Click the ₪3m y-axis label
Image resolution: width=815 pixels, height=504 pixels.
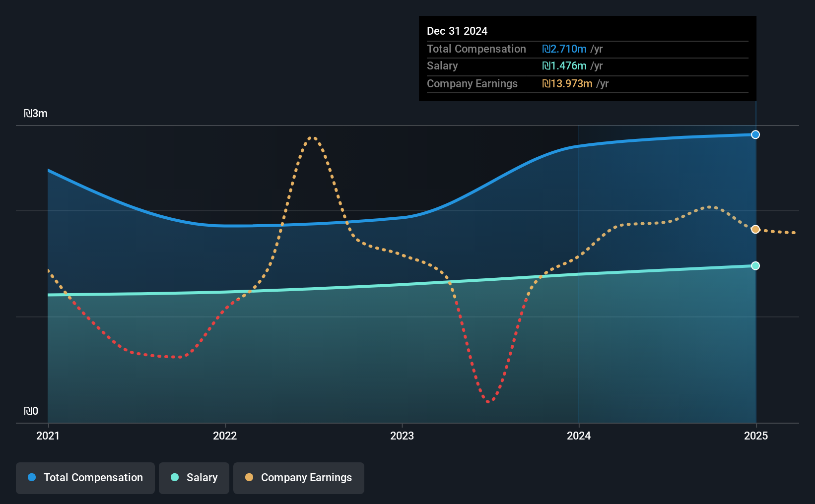(36, 114)
